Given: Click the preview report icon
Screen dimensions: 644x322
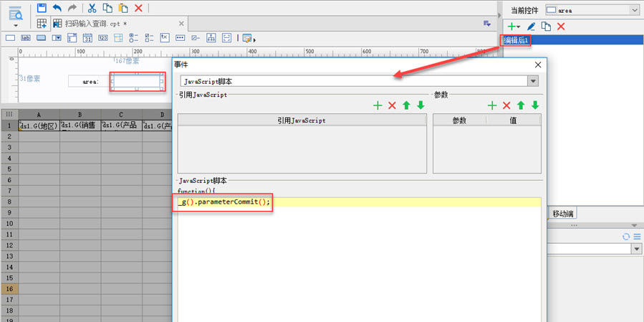Looking at the screenshot, I should click(16, 13).
